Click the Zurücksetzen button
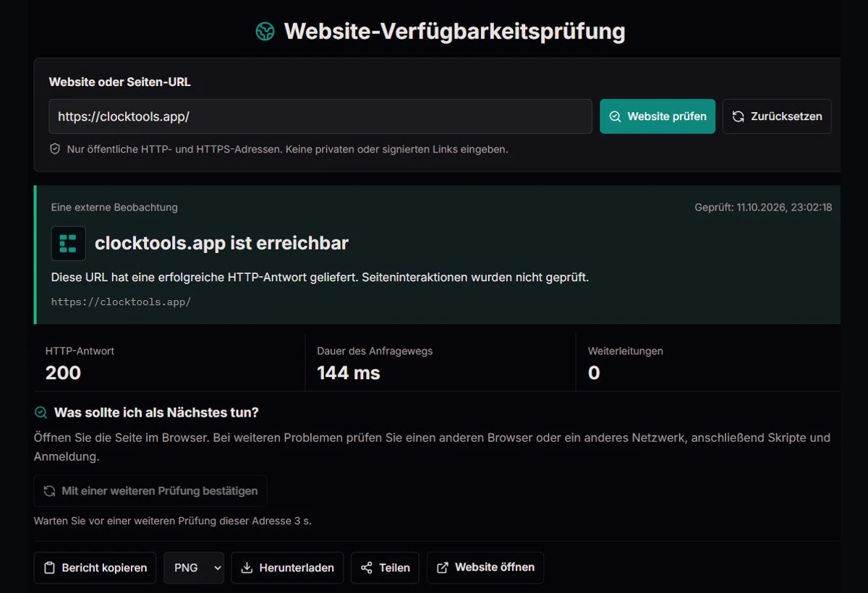Screen dimensions: 868x593 [x=777, y=116]
